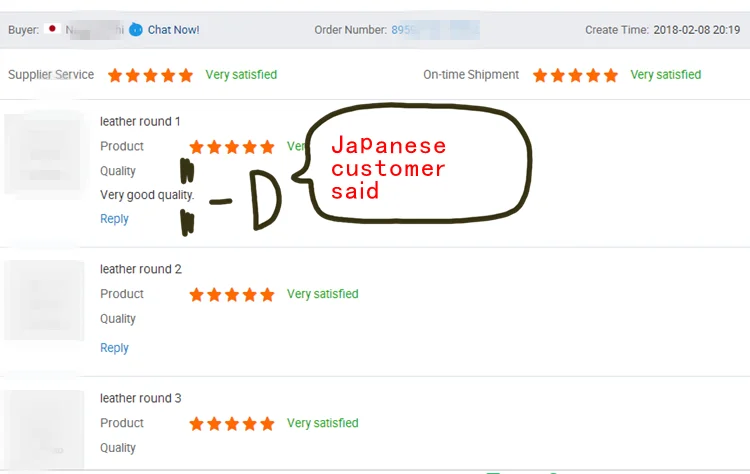Click Very satisfied beside Supplier Service

pos(241,75)
